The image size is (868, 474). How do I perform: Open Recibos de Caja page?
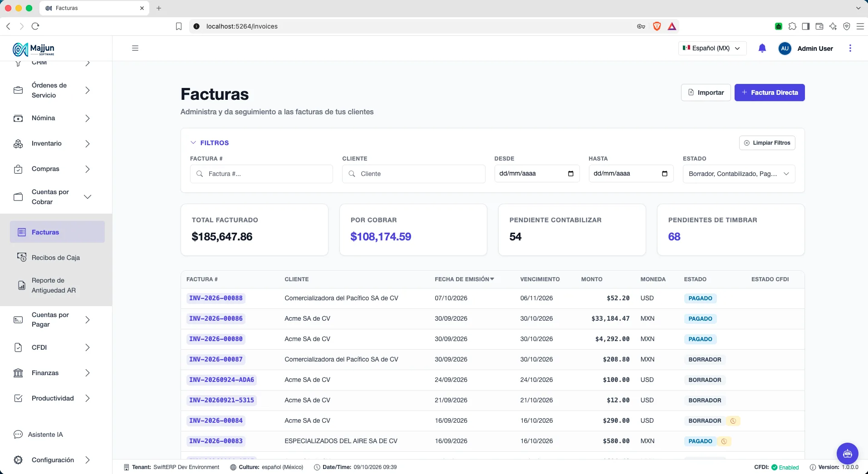point(57,258)
